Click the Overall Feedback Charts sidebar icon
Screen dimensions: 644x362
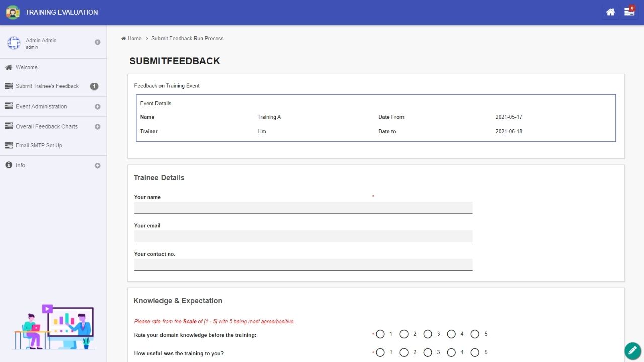pos(9,126)
